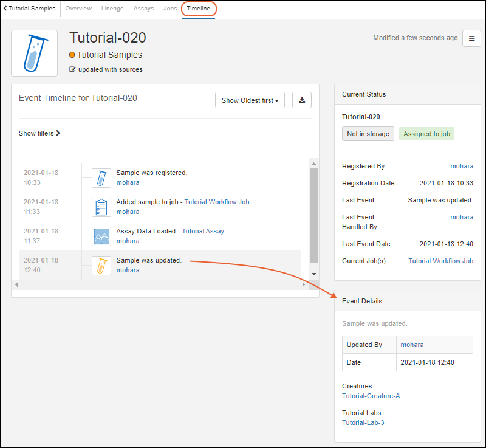Click the large test tube sample icon
The width and height of the screenshot is (486, 448).
34,53
